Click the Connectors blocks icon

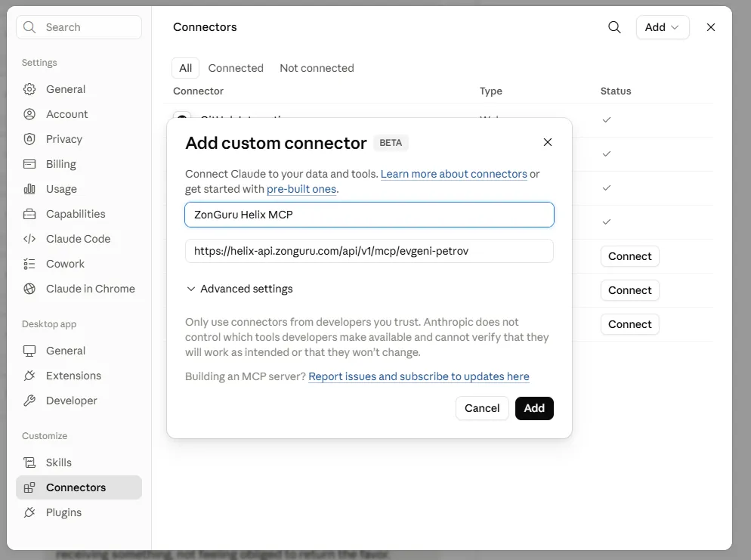29,487
